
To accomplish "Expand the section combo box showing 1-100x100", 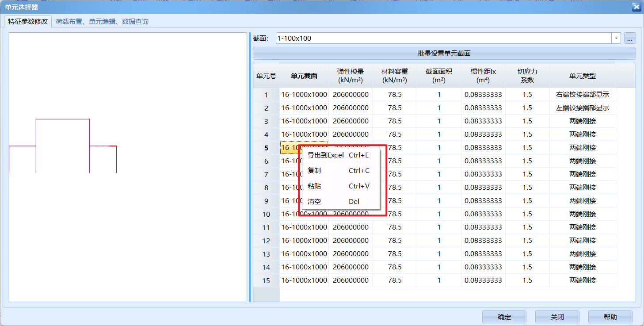I will (x=616, y=38).
